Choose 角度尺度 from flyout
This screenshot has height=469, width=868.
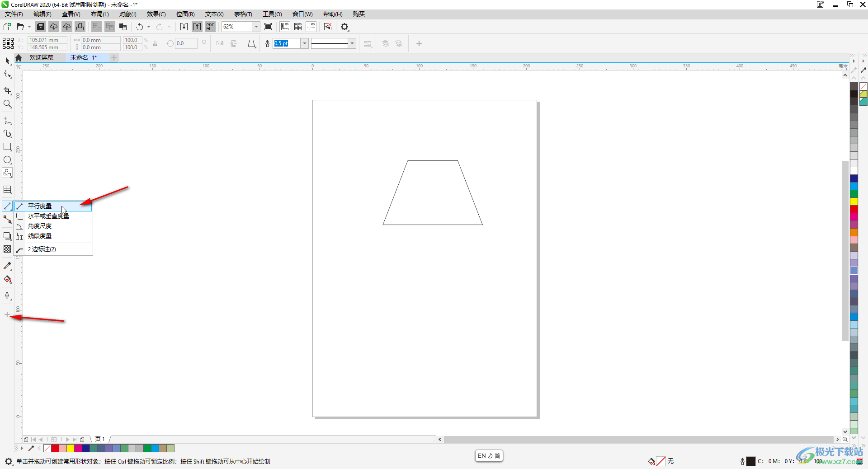click(x=53, y=226)
